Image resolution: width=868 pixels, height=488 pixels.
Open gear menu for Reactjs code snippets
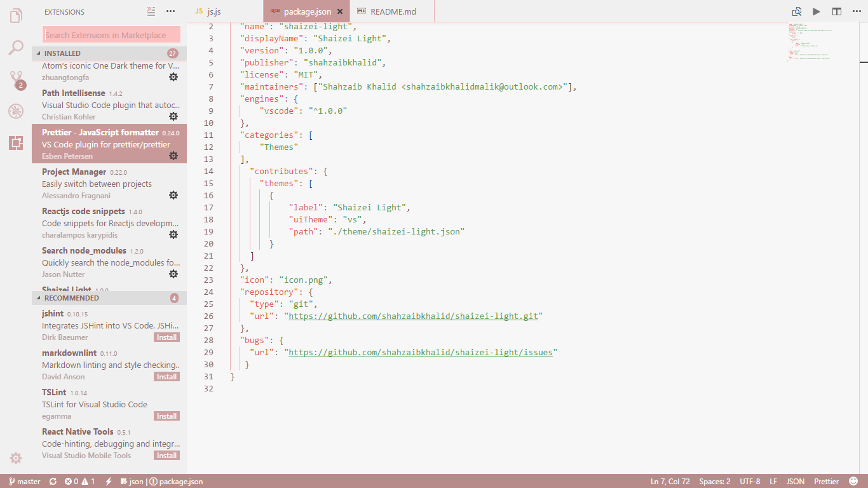point(173,234)
